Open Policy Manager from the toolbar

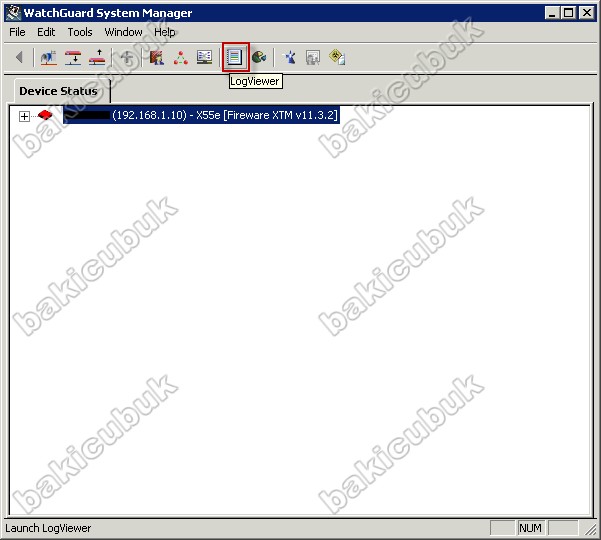click(156, 57)
